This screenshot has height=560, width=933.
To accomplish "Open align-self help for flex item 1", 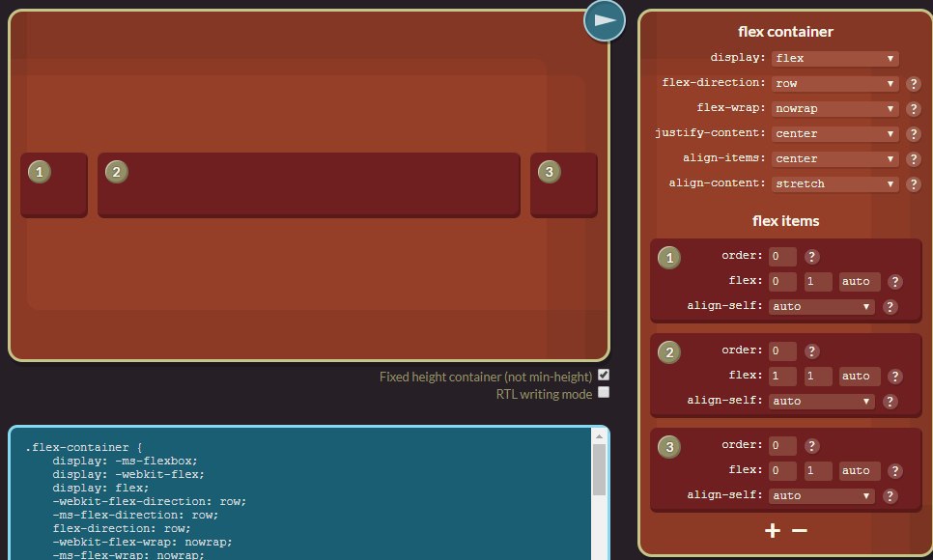I will (x=890, y=306).
